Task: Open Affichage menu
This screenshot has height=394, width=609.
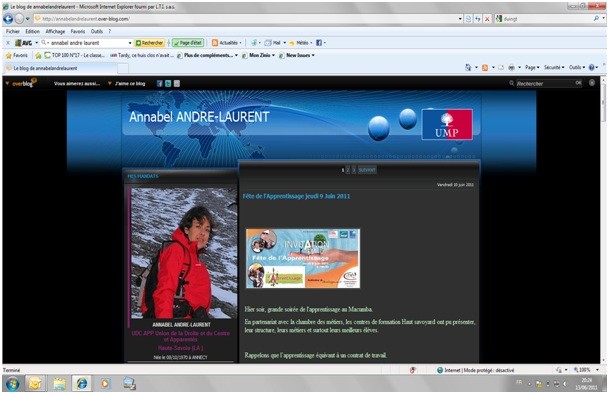Action: click(55, 31)
